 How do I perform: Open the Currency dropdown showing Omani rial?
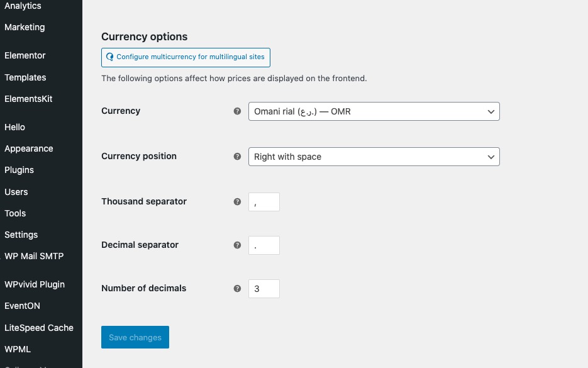pos(374,111)
